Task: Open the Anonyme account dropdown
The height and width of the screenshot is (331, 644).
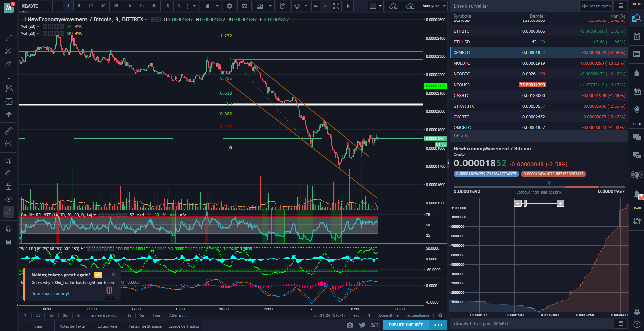Action: [x=444, y=6]
